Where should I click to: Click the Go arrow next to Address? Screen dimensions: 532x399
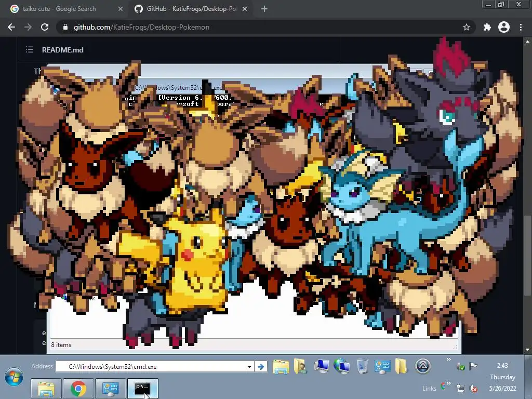pos(261,366)
